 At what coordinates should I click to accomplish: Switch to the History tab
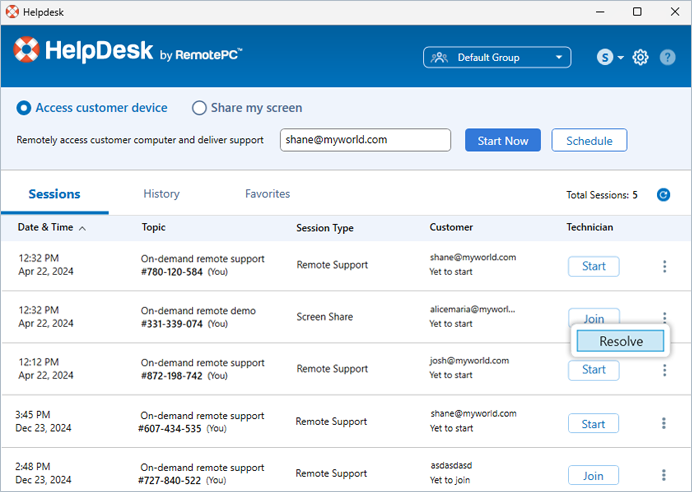tap(161, 194)
